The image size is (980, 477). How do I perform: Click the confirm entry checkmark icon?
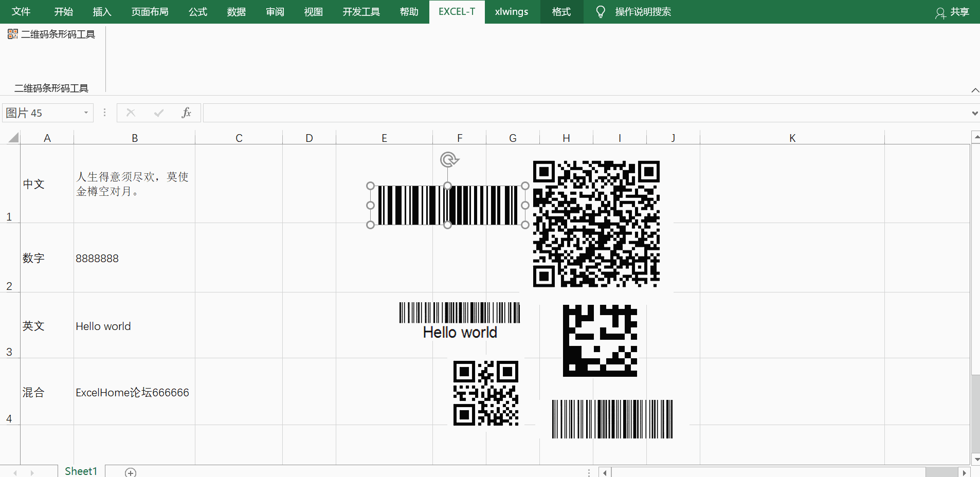pos(159,113)
